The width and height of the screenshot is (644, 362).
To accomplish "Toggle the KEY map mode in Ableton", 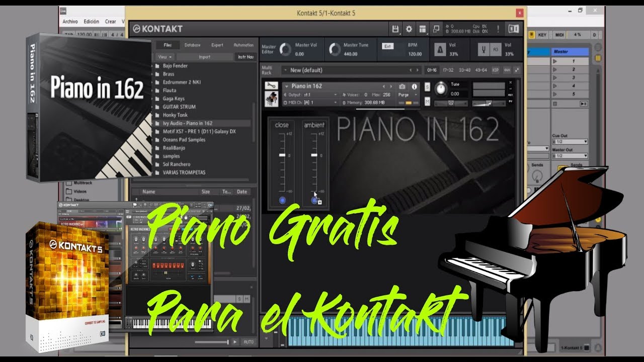I will pyautogui.click(x=542, y=35).
